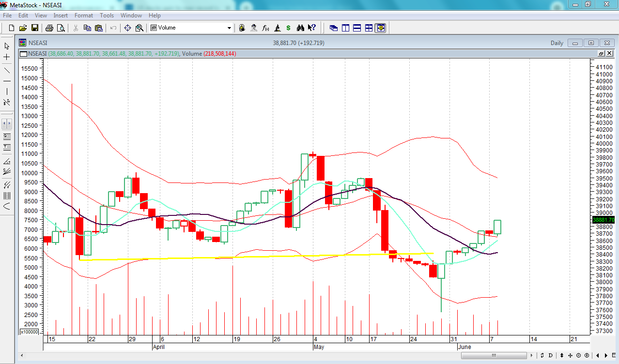Screen dimensions: 619x364
Task: Pick the crosshair tool in left toolbar
Action: tap(7, 57)
